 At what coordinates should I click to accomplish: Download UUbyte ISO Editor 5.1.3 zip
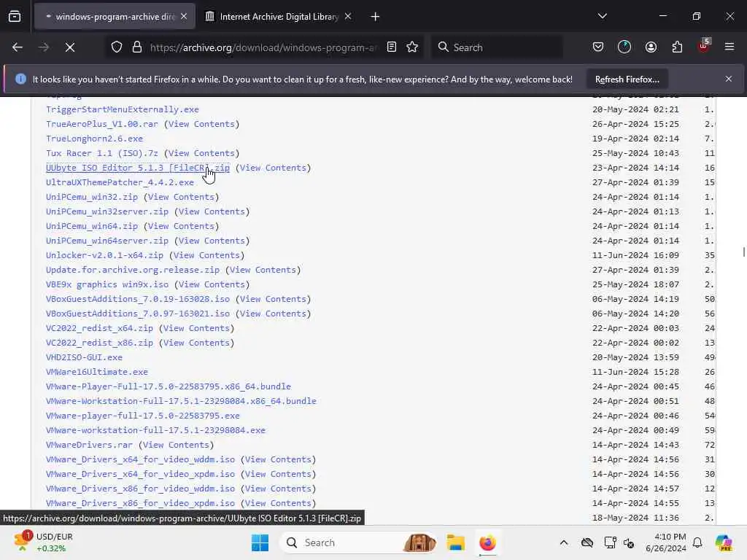tap(138, 168)
